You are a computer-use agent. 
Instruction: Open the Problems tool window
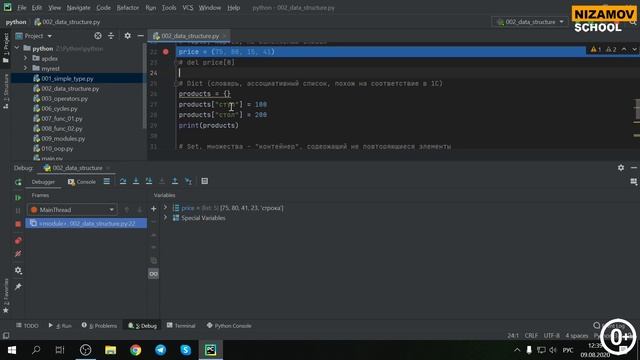click(99, 326)
